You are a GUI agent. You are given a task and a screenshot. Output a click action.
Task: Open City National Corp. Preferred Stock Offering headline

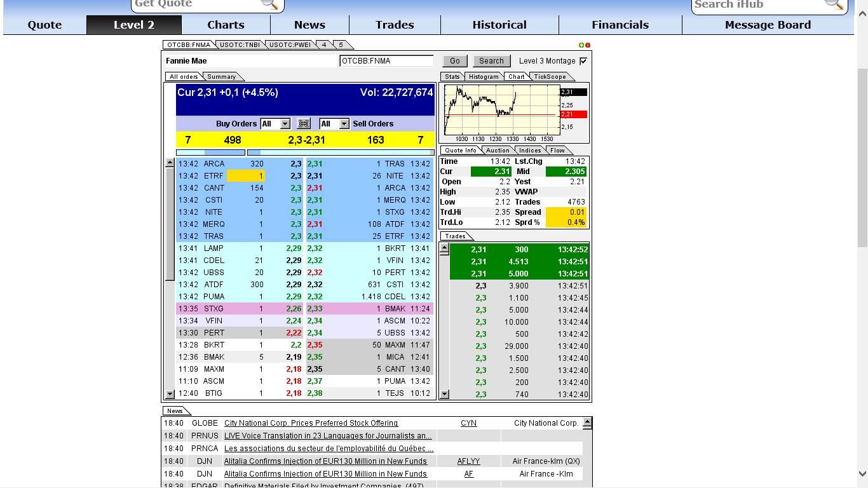311,423
